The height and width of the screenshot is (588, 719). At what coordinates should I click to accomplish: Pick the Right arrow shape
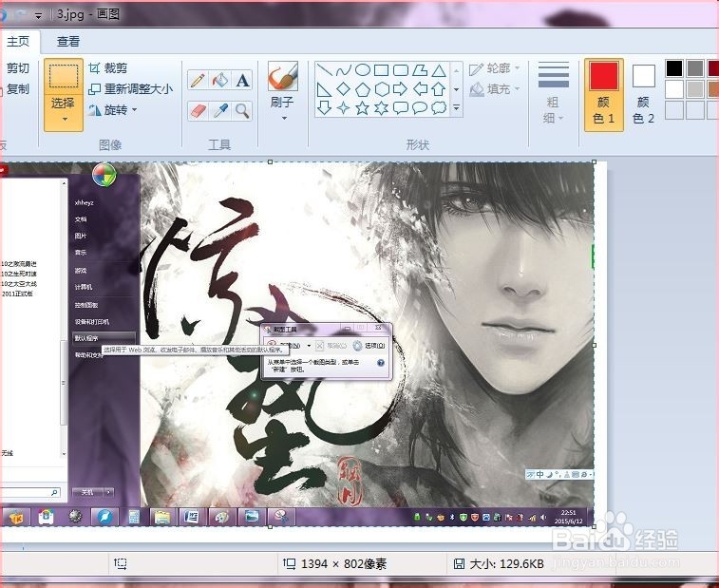(x=401, y=89)
